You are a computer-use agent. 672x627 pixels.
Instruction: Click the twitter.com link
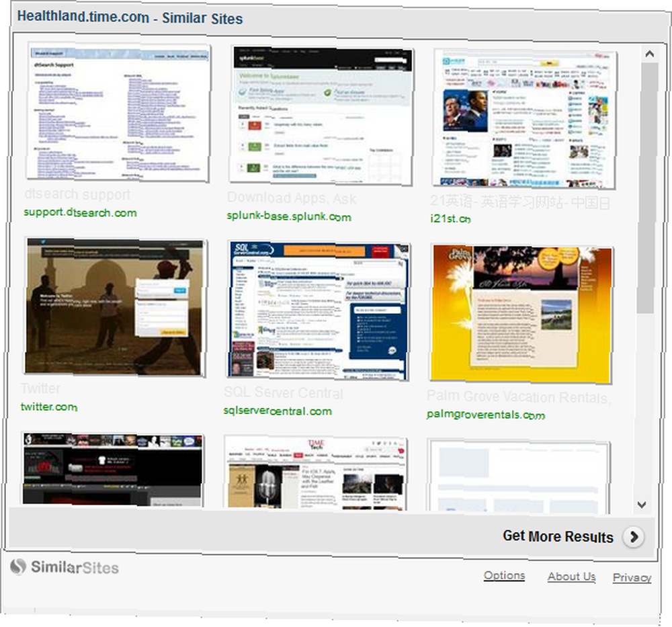coord(49,407)
